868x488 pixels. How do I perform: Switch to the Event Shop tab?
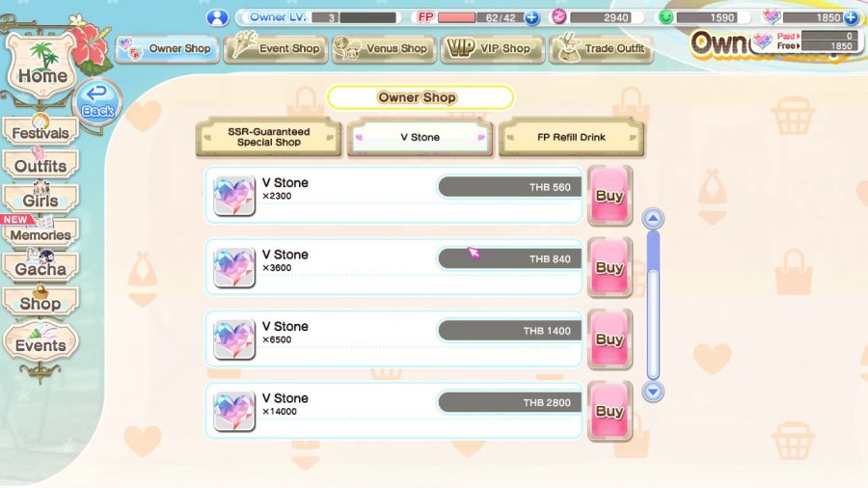point(276,48)
